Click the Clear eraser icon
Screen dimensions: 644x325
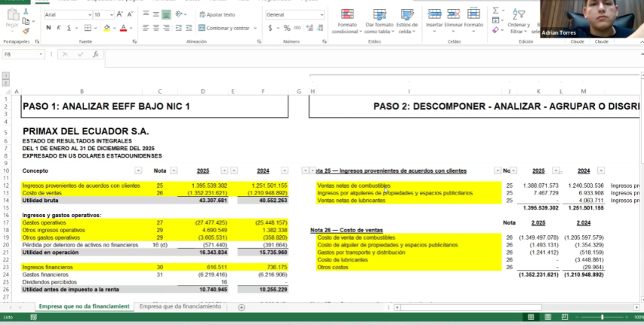[496, 30]
